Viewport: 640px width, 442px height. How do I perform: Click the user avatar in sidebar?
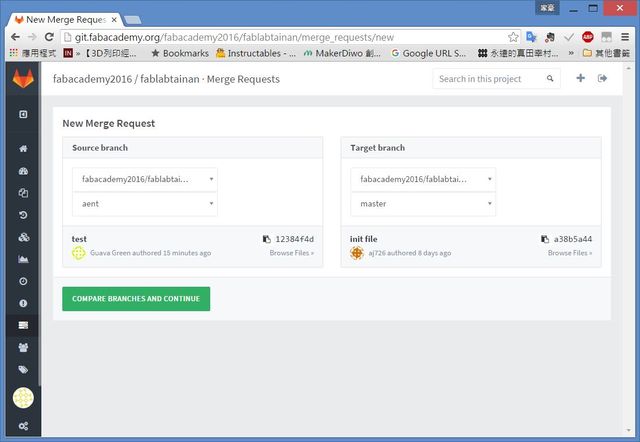(x=23, y=398)
